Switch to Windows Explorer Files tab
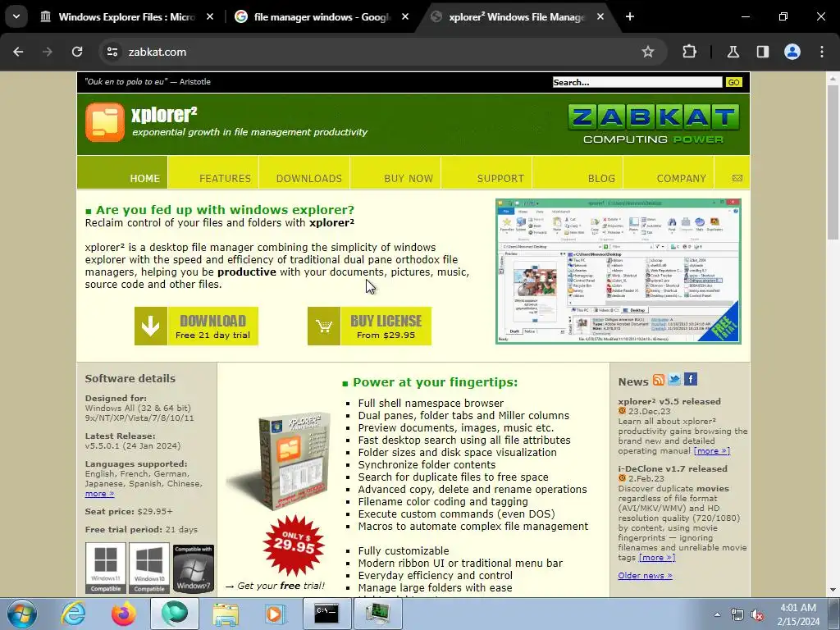 (127, 16)
